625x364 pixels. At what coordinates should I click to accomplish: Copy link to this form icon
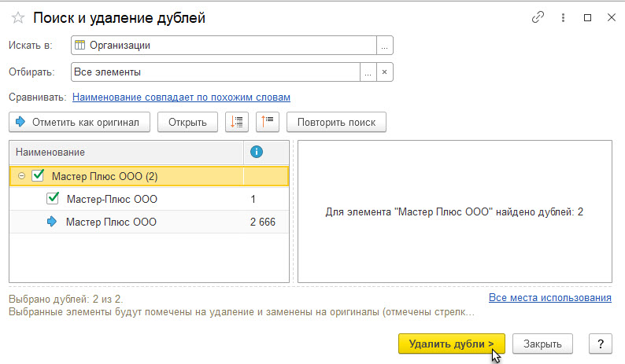538,17
